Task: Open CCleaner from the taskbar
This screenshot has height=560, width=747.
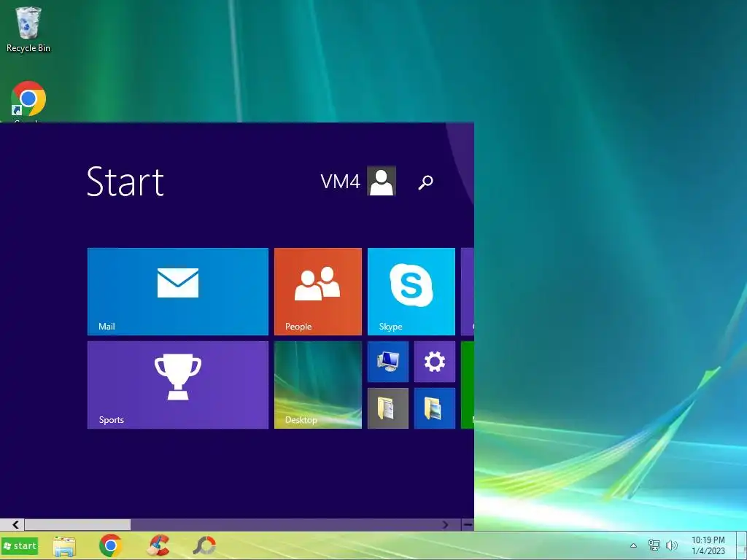Action: tap(158, 545)
